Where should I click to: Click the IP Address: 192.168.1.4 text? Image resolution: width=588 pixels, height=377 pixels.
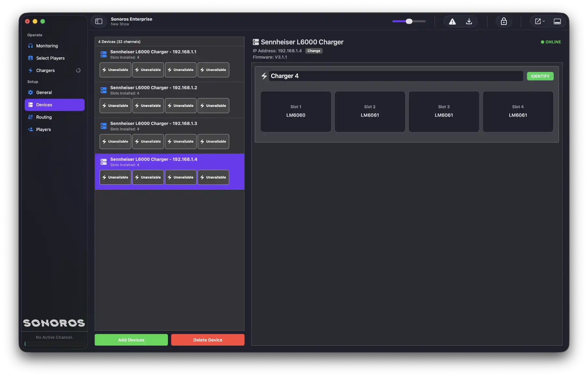click(277, 51)
